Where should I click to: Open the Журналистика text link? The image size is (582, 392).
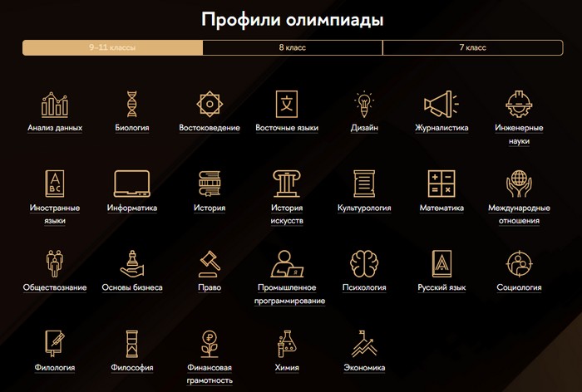coord(441,128)
